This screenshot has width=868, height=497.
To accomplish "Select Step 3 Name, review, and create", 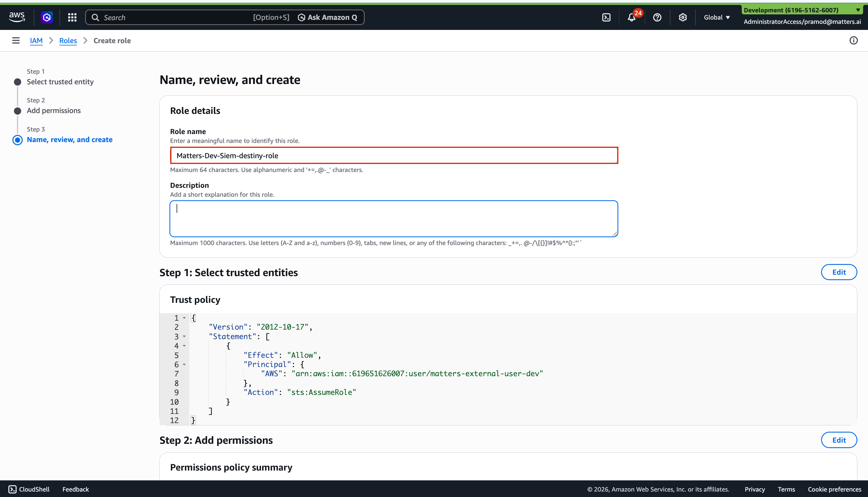I will 70,139.
